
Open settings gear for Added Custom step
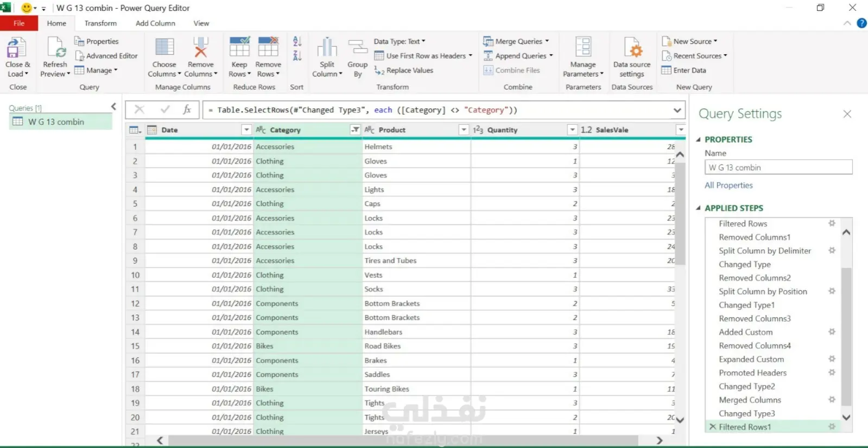pyautogui.click(x=832, y=332)
